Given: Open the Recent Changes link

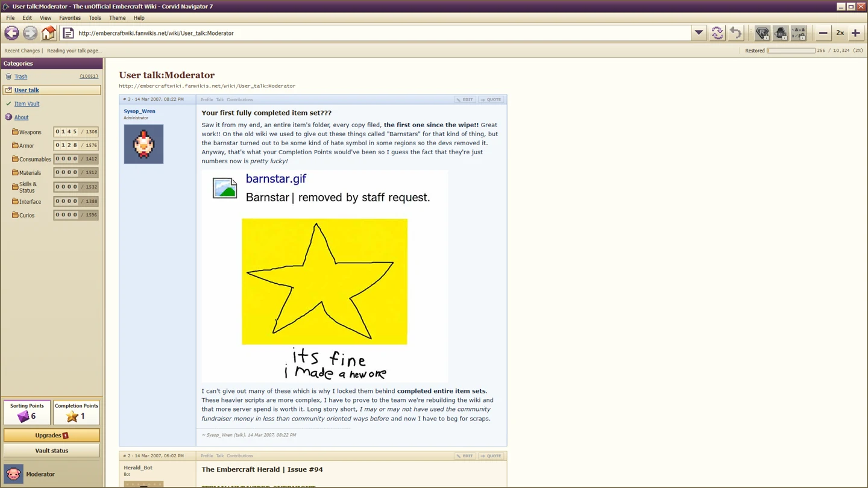Looking at the screenshot, I should point(22,51).
